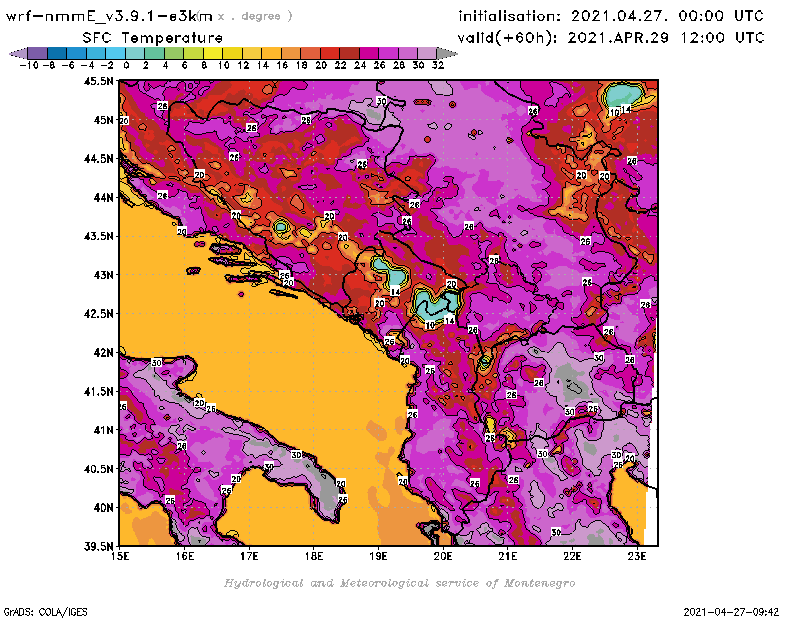
Task: Click the '15E' longitude label
Action: click(x=120, y=556)
